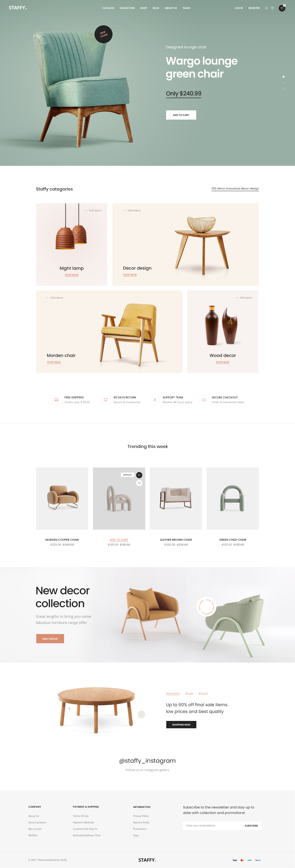Click Shop Now under Night lamp

71,275
